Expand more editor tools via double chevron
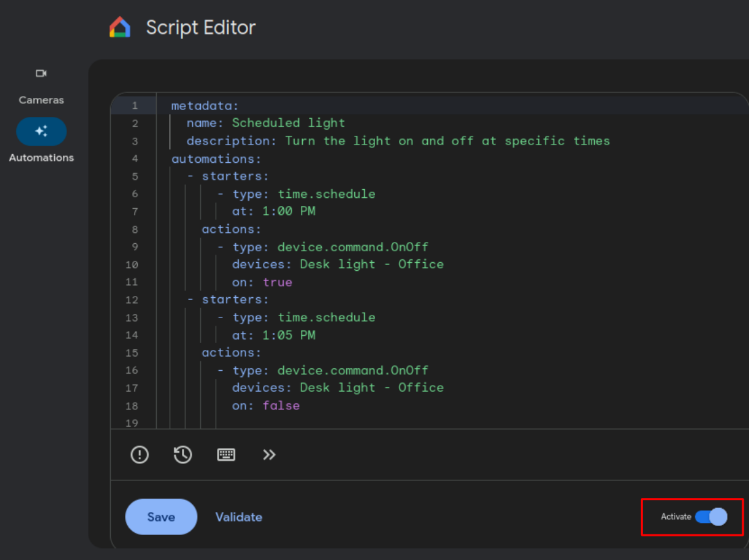The width and height of the screenshot is (749, 560). tap(269, 455)
